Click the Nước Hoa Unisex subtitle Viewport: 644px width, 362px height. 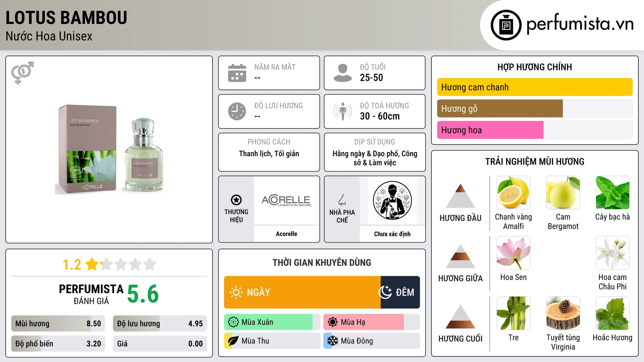(x=49, y=36)
